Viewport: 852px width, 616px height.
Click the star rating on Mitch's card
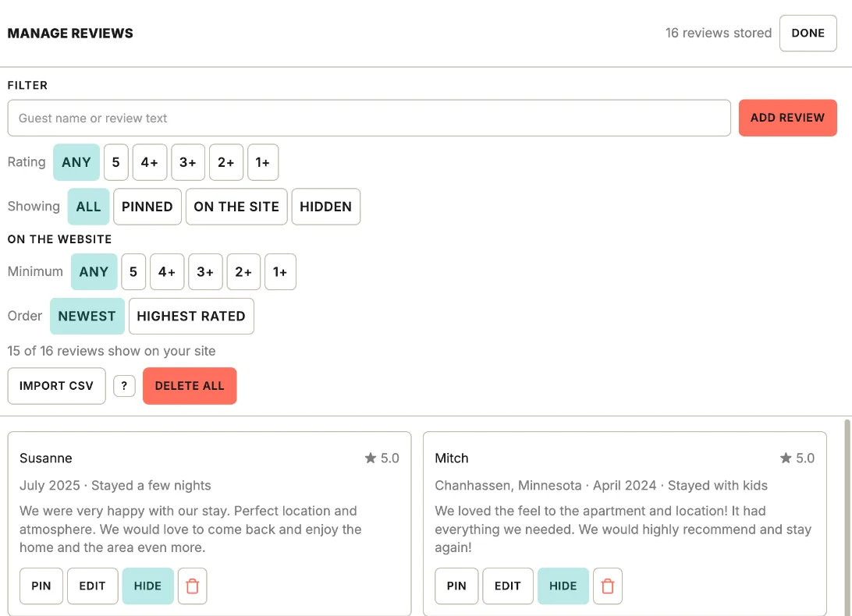[797, 458]
